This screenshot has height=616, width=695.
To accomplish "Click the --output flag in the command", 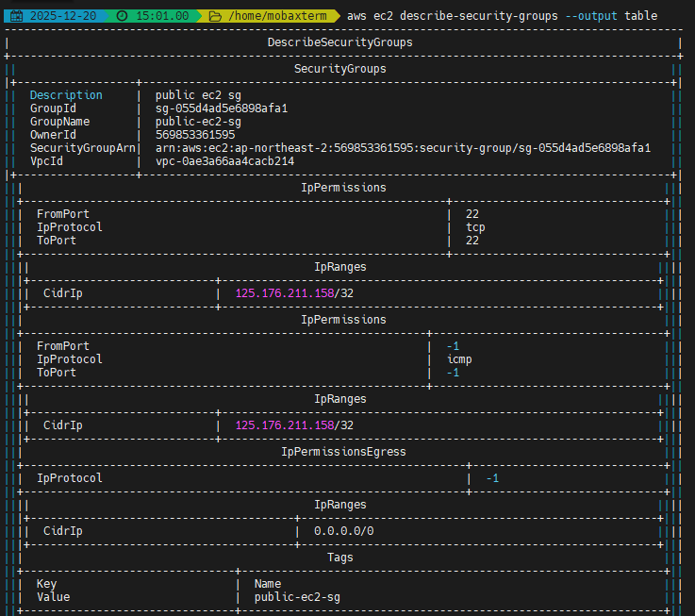I will coord(591,16).
